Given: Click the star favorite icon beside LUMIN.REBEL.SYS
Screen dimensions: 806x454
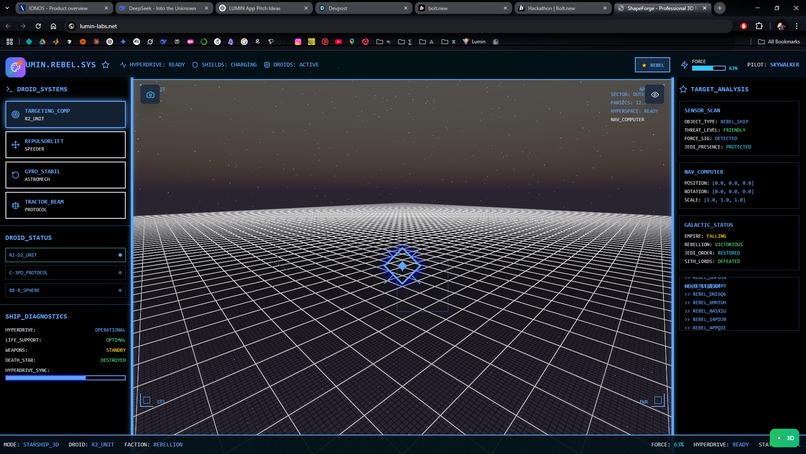Looking at the screenshot, I should [x=105, y=65].
